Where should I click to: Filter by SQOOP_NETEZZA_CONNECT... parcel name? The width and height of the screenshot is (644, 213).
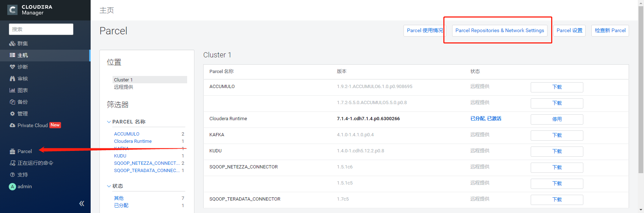click(x=147, y=163)
